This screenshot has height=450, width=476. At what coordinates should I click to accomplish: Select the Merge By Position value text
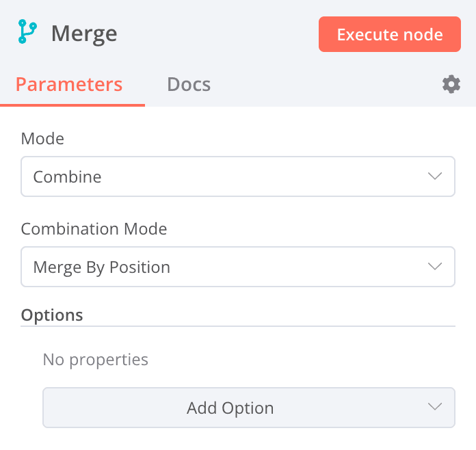click(x=102, y=267)
